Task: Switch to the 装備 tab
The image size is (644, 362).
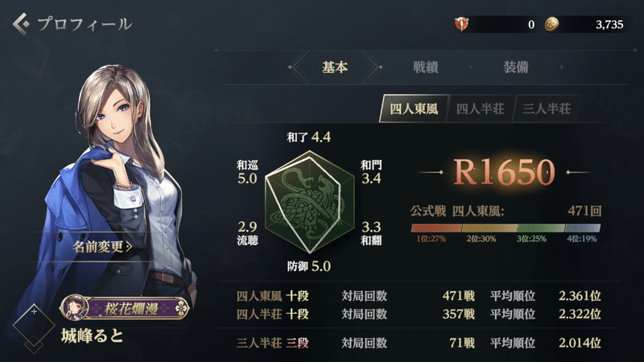Action: 516,67
